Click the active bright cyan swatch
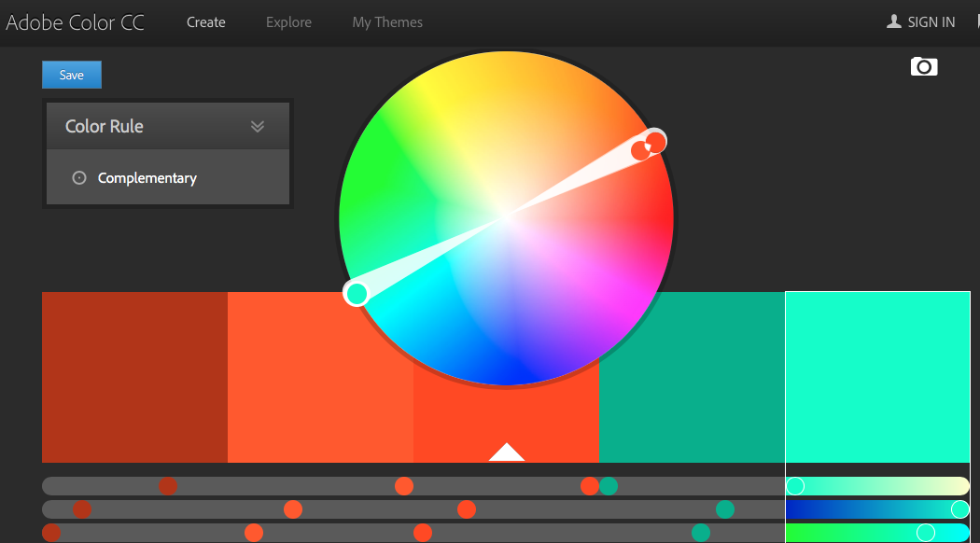Viewport: 980px width, 543px height. 877,377
